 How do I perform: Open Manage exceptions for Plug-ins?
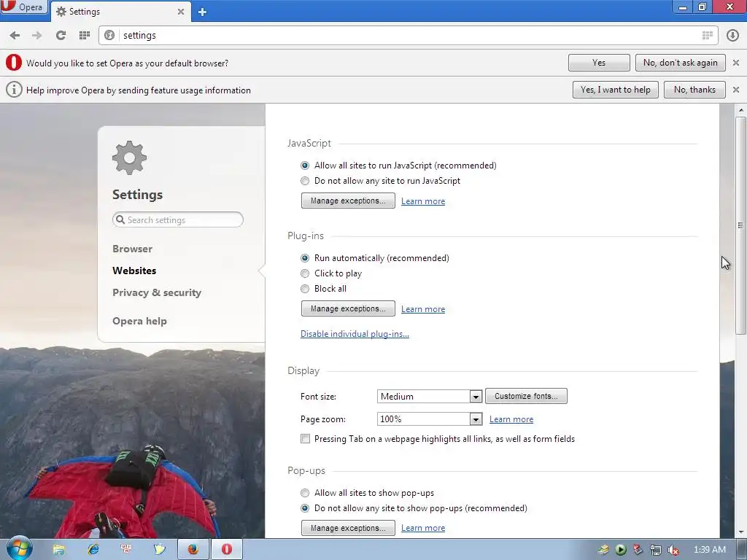pyautogui.click(x=348, y=308)
